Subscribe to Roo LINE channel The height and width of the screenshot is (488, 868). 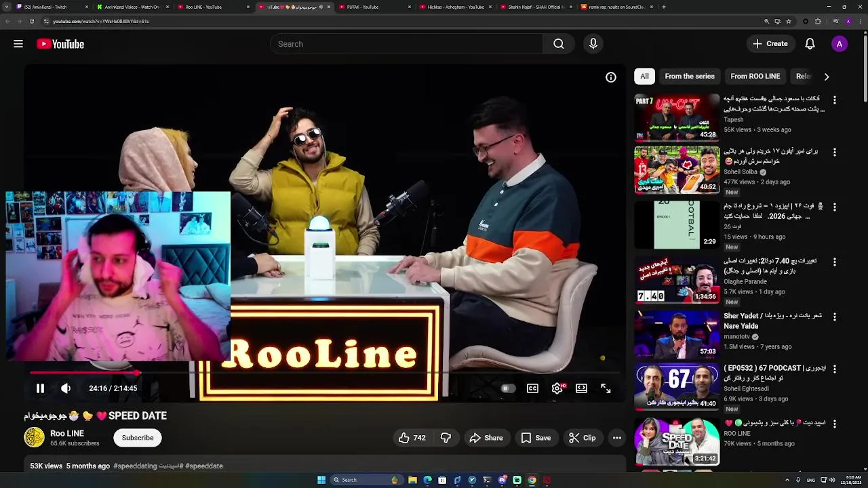tap(138, 438)
